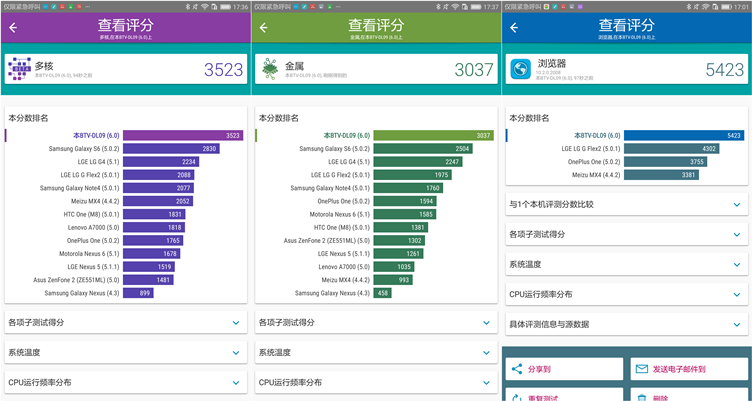Select HTC One (M8) bar scoring 1381
Image resolution: width=752 pixels, height=401 pixels.
(x=400, y=227)
